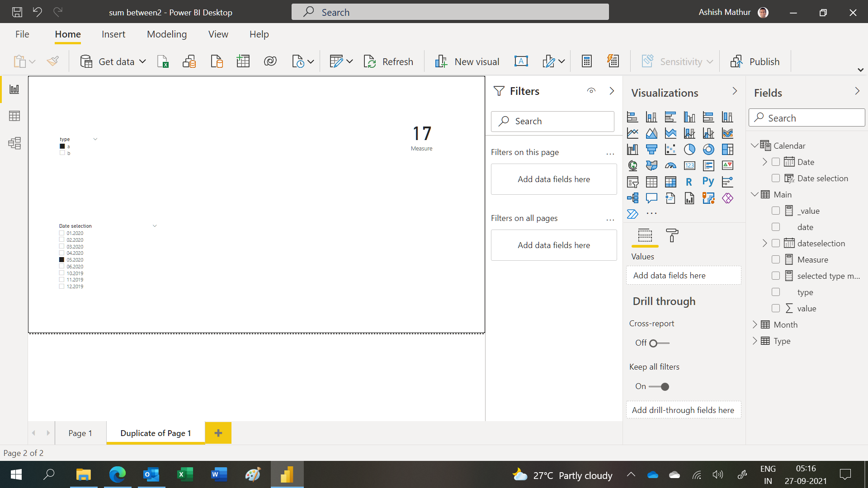Pick the R script visual icon
Screen dimensions: 868x488
pyautogui.click(x=689, y=182)
